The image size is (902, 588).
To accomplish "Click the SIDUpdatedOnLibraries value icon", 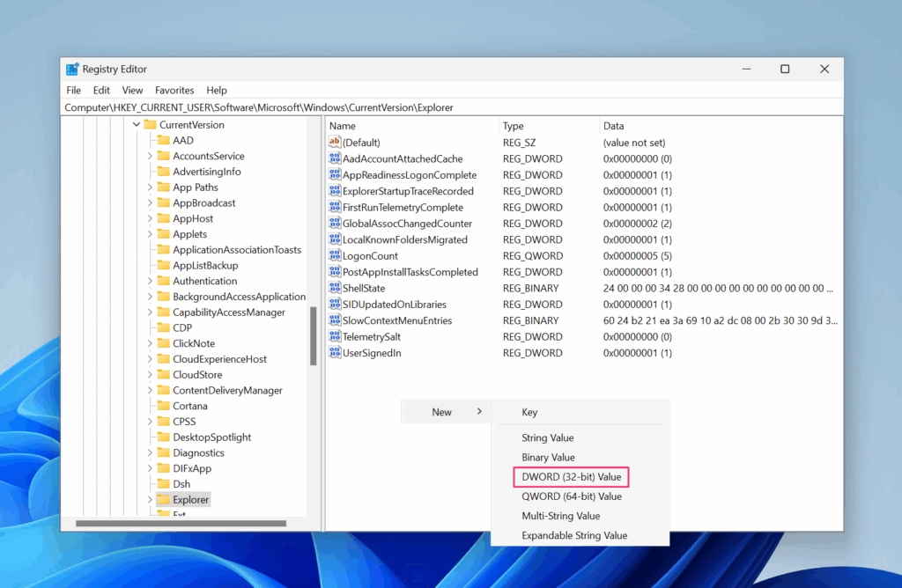I will (x=335, y=304).
